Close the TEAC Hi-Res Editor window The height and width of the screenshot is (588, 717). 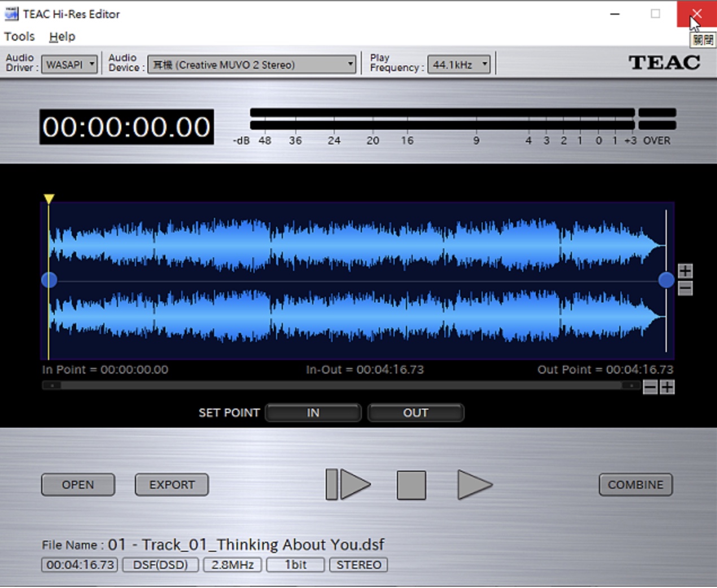pyautogui.click(x=697, y=14)
